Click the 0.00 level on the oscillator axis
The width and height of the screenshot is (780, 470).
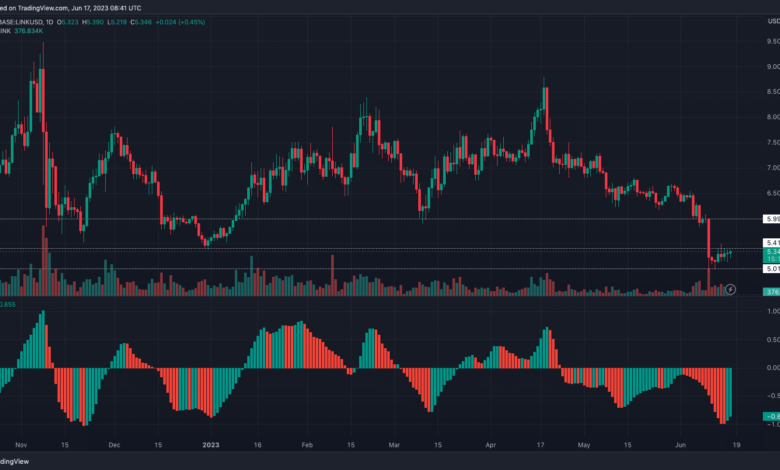pos(771,367)
